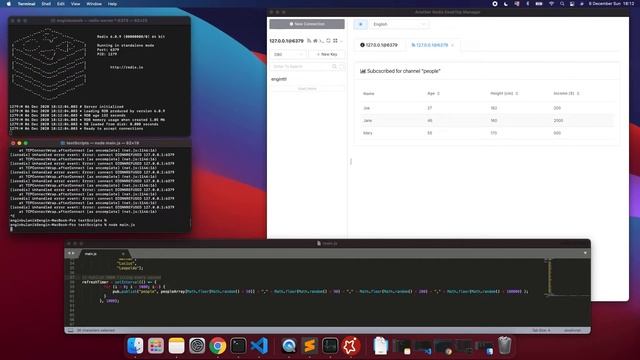640x360 pixels.
Task: Switch to the first 127.0.0.1@6379 status tab
Action: click(379, 45)
